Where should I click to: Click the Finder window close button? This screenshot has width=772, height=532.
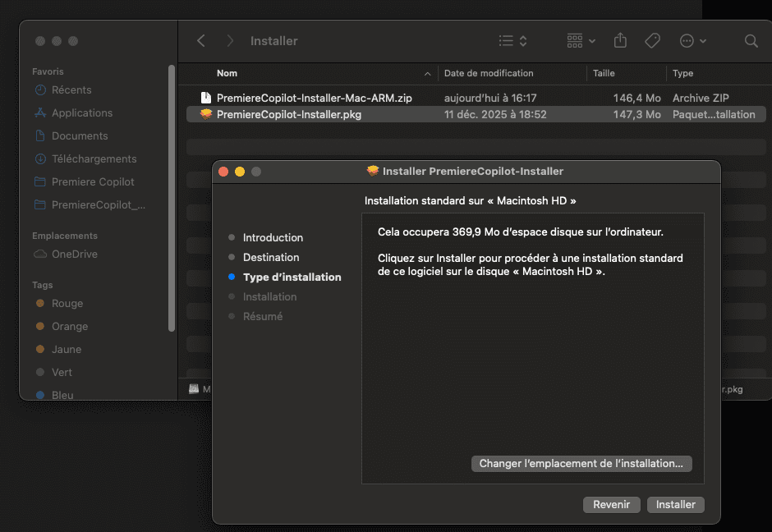tap(40, 41)
